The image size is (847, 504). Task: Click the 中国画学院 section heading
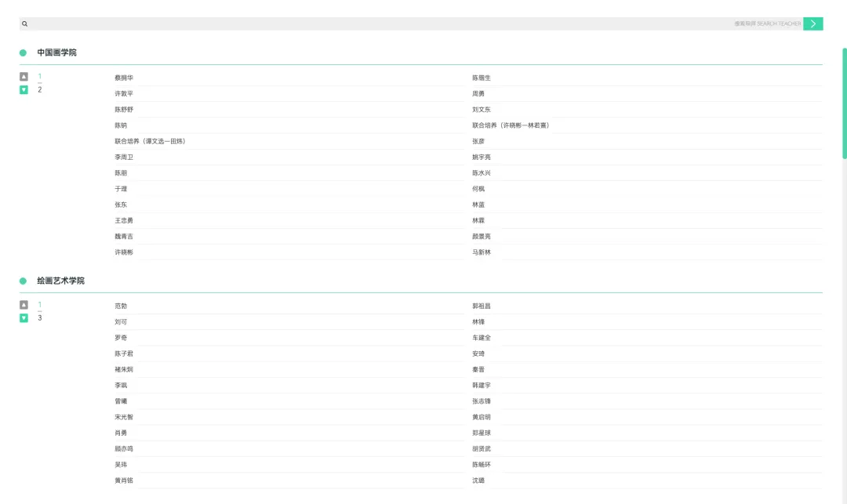56,53
